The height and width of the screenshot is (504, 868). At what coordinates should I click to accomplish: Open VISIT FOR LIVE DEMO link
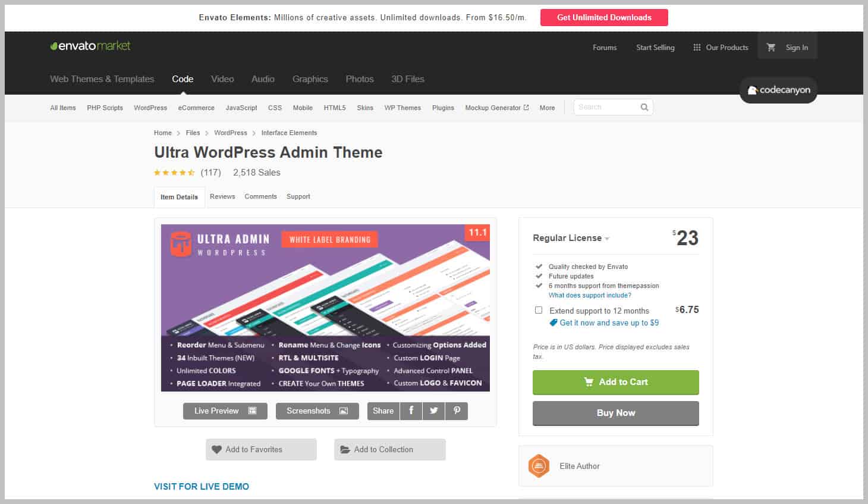click(202, 486)
